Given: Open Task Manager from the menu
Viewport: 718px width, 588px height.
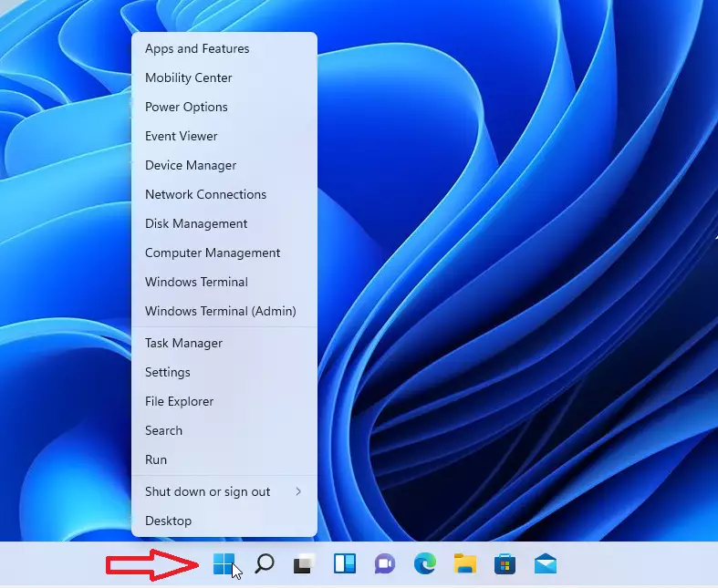Looking at the screenshot, I should pyautogui.click(x=224, y=343).
